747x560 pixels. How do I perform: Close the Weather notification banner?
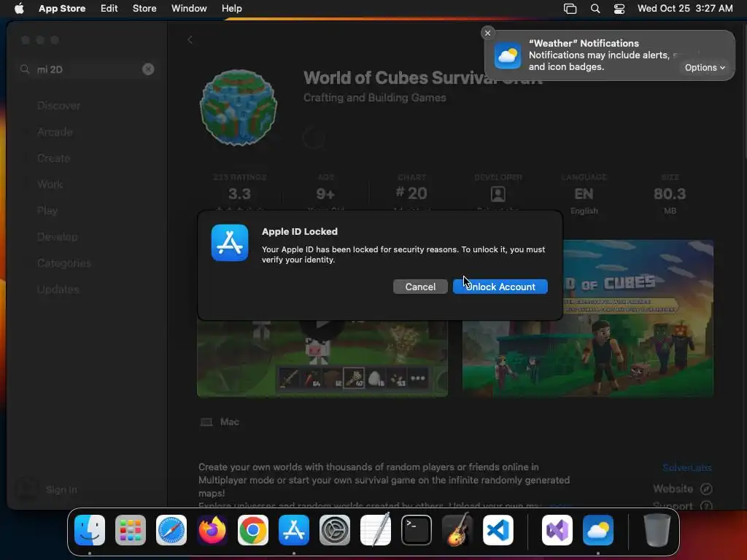[487, 33]
